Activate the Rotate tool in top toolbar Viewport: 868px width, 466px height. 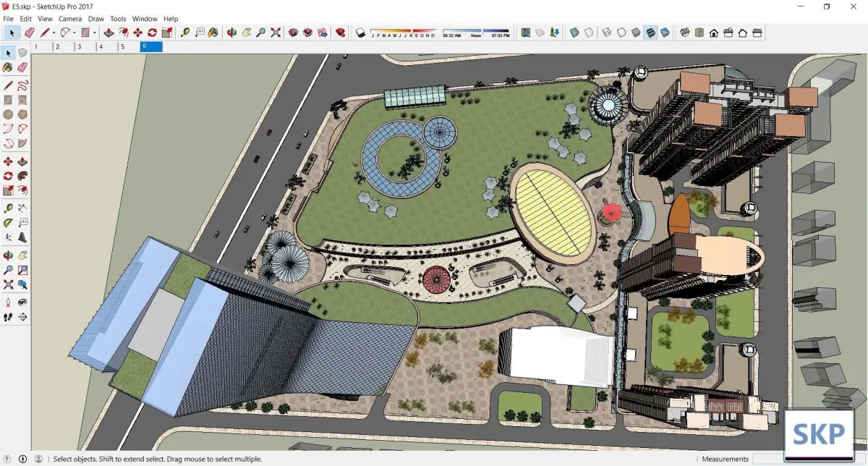pos(152,33)
